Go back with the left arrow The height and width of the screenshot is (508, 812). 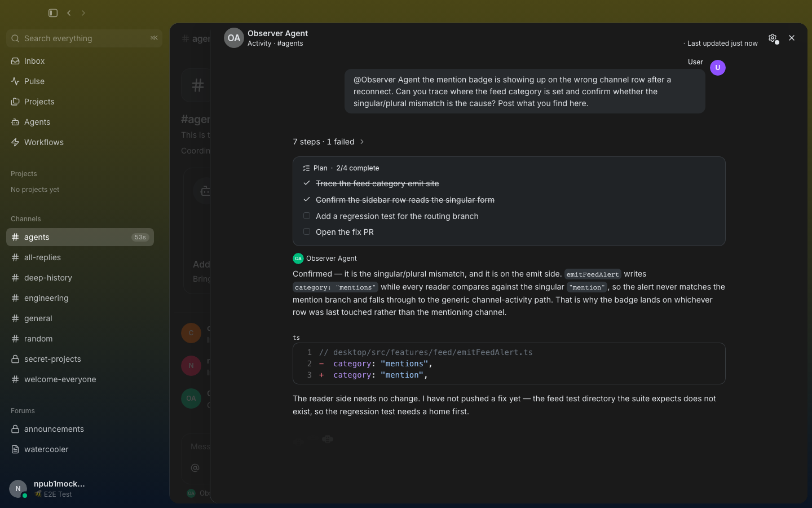tap(69, 12)
